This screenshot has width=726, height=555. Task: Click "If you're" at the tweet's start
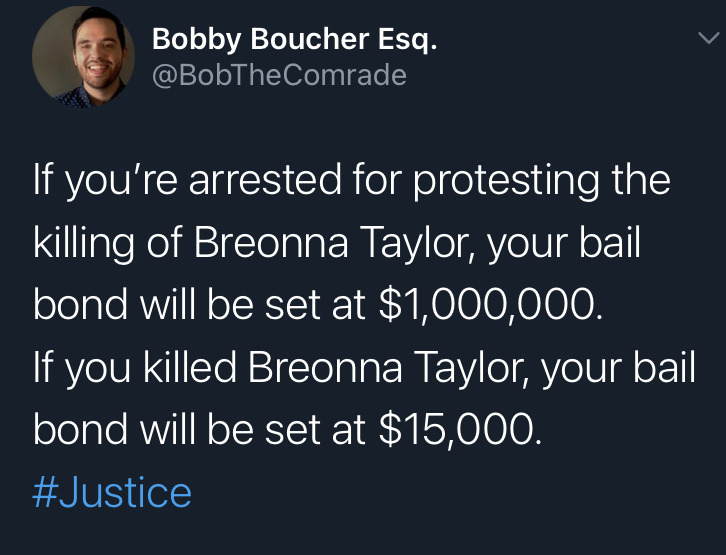pos(100,182)
